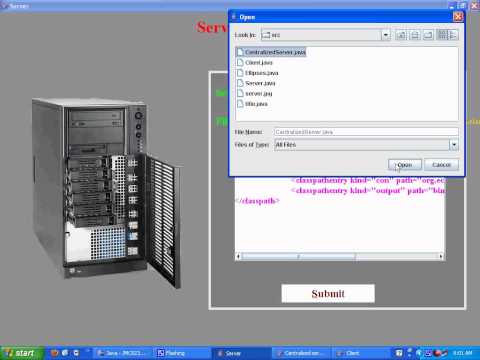
Task: Switch to the Centralized server taskbar window
Action: [x=301, y=353]
